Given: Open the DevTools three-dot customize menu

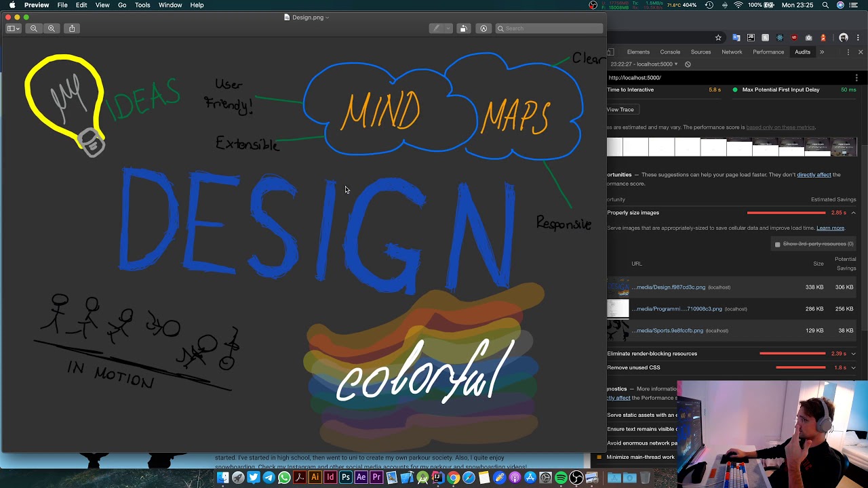Looking at the screenshot, I should tap(848, 52).
